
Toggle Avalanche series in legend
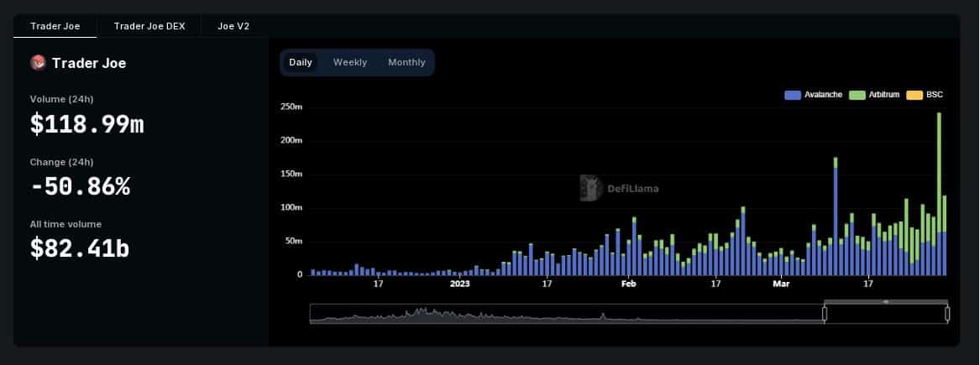(x=813, y=95)
